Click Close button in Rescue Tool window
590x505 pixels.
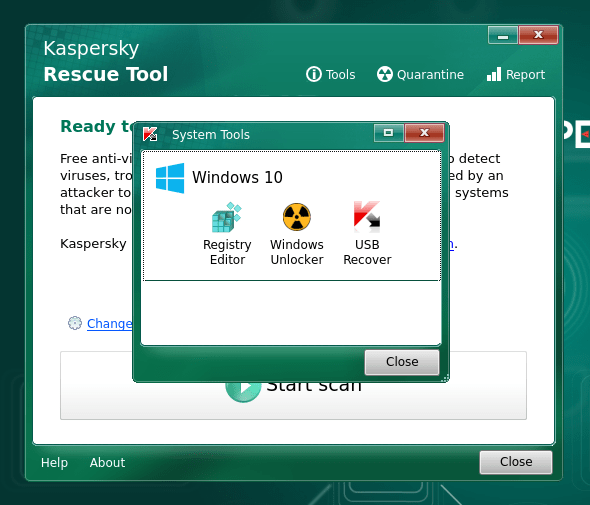click(516, 462)
